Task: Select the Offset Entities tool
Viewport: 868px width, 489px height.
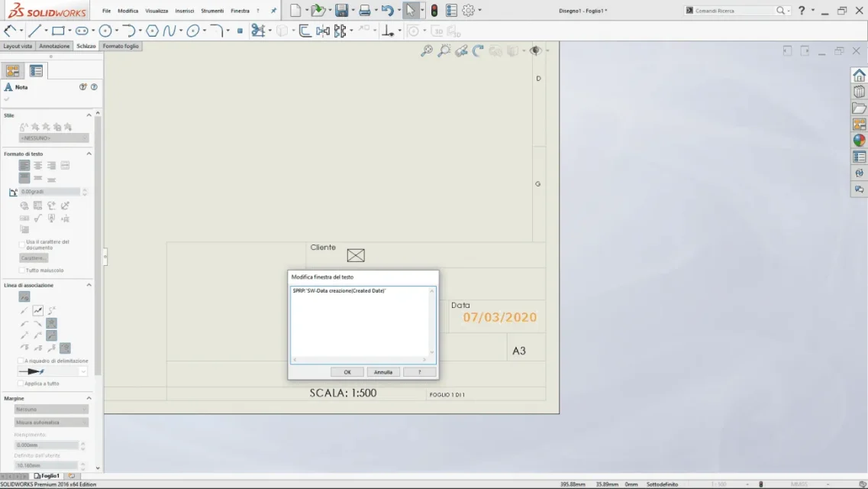Action: (x=305, y=31)
